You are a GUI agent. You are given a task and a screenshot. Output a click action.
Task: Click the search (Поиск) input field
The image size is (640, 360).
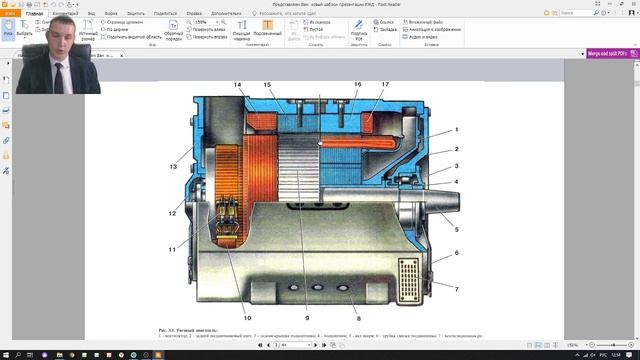tap(576, 13)
